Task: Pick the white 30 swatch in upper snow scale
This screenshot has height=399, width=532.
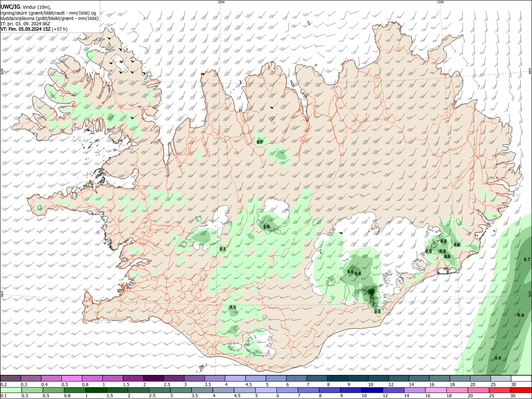Action: tap(522, 378)
